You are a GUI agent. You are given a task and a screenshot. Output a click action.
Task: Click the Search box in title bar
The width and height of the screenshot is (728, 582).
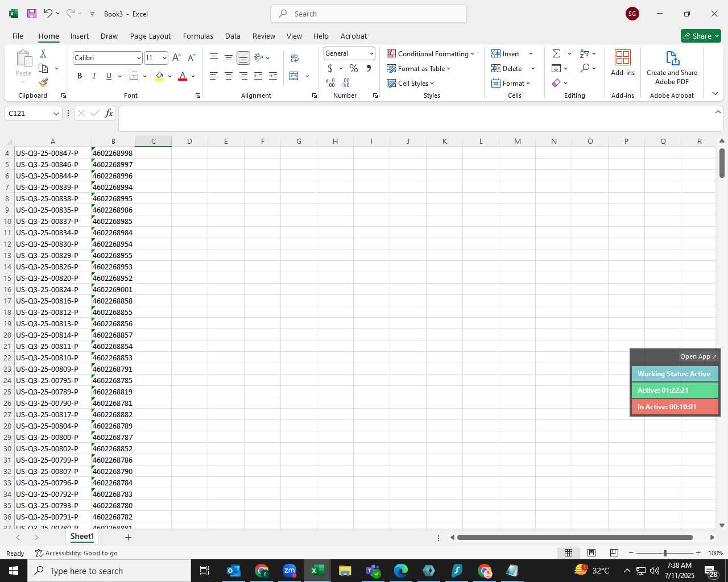click(369, 14)
